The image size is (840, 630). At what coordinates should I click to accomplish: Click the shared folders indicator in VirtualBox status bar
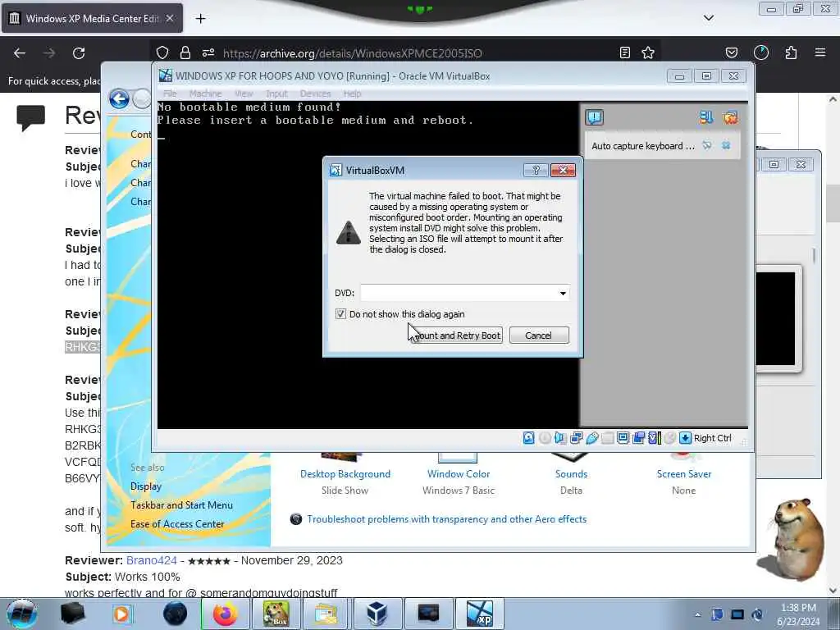point(608,438)
